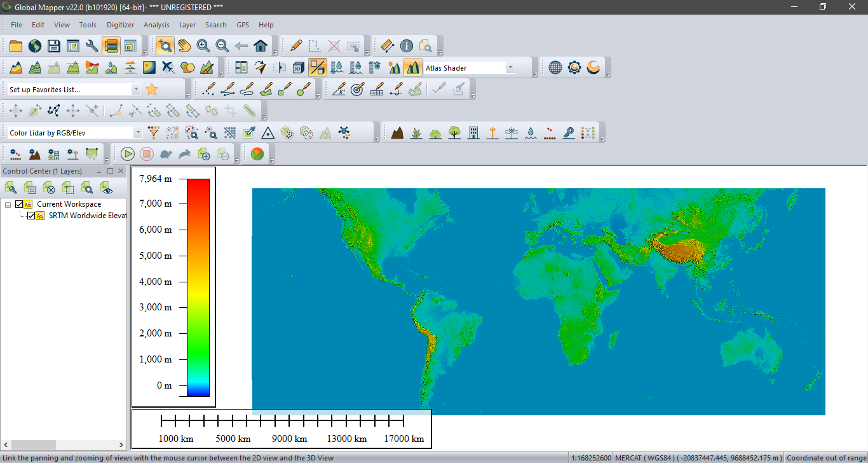Screen dimensions: 868x463
Task: Select the Measure ruler tool
Action: [388, 46]
